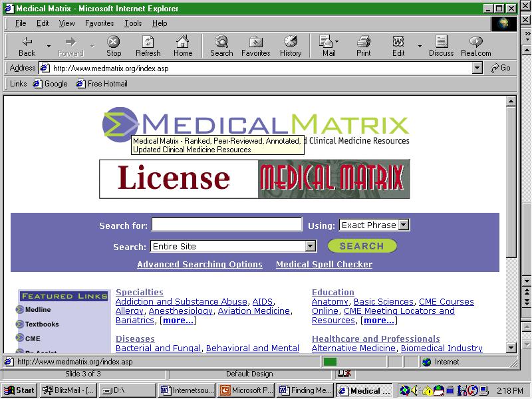Viewport: 532px width, 399px height.
Task: Click the Go button beside address bar
Action: (501, 68)
